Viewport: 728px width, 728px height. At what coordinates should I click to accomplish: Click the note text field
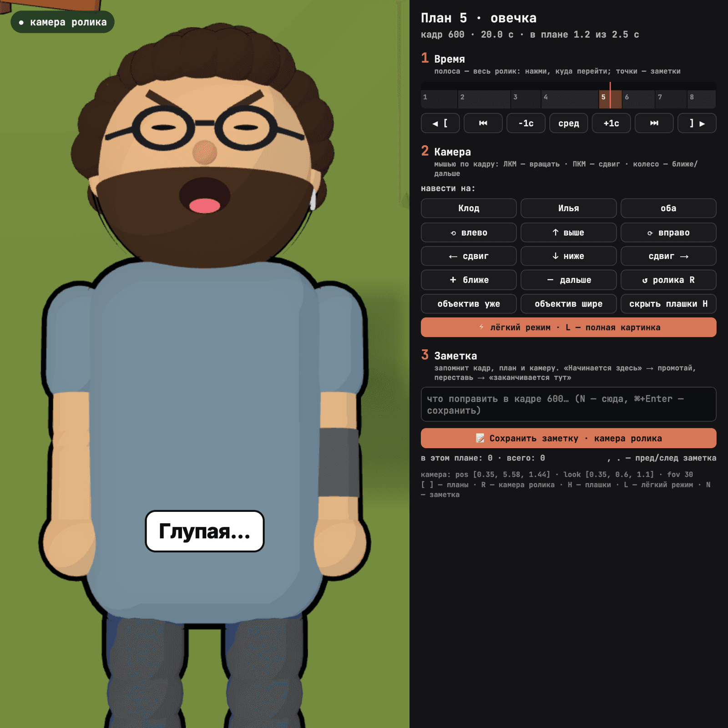coord(568,404)
